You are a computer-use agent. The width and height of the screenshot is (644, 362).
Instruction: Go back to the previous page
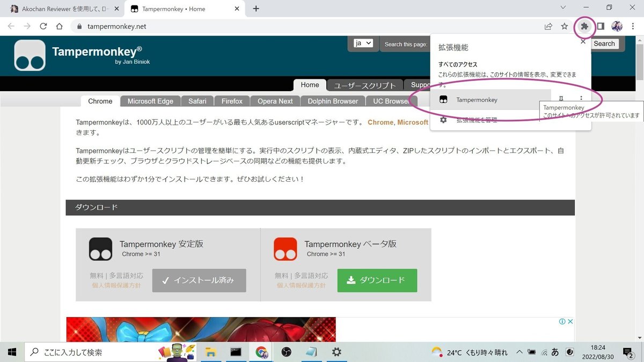pyautogui.click(x=11, y=26)
